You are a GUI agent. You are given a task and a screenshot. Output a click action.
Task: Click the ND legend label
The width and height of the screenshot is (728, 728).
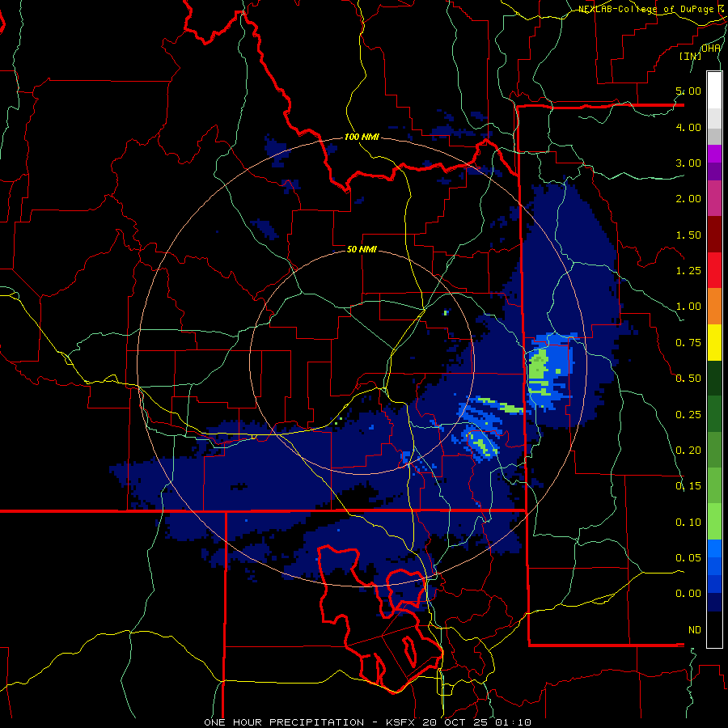tap(695, 630)
